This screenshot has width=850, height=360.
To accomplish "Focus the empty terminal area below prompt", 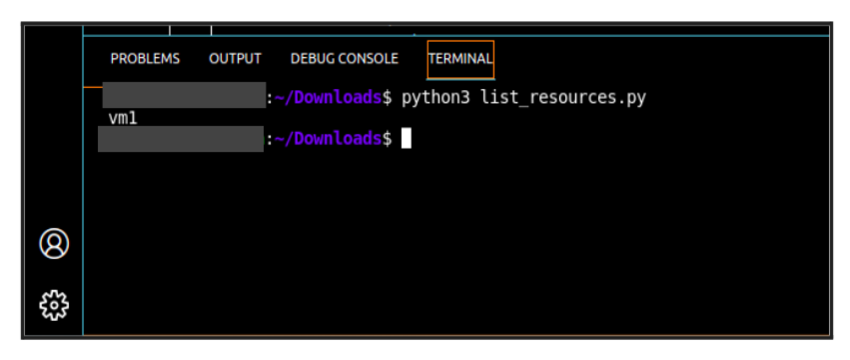I will tap(455, 244).
